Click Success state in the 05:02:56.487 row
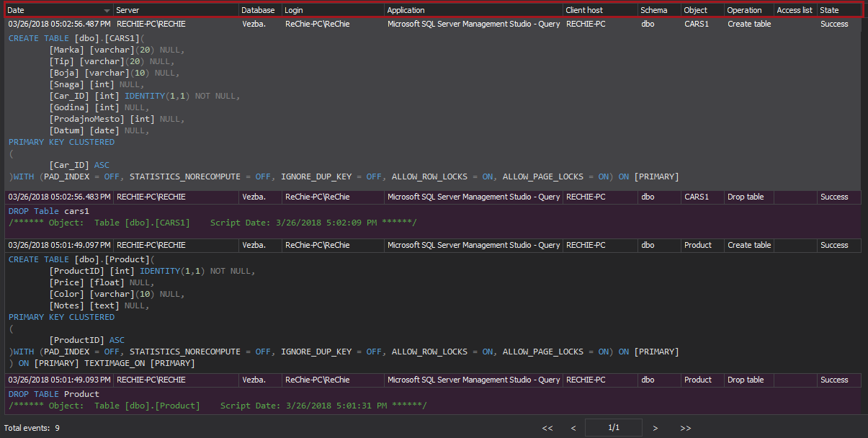The height and width of the screenshot is (438, 868). coord(839,24)
